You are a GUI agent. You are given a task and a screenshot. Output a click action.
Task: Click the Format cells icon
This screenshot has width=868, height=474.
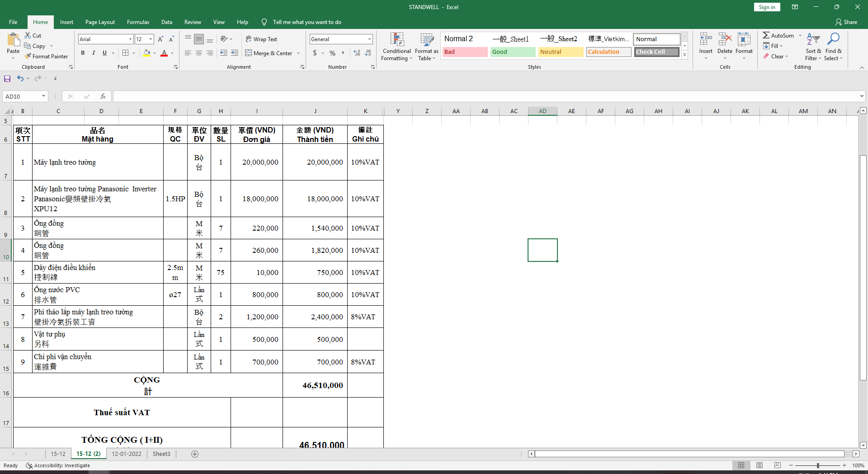click(744, 39)
